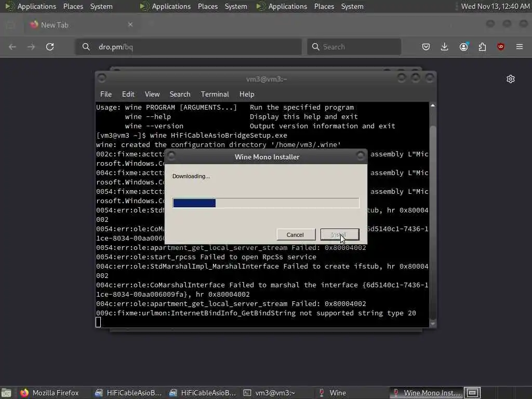
Task: Open the Firefox extensions puzzle icon
Action: (x=482, y=47)
